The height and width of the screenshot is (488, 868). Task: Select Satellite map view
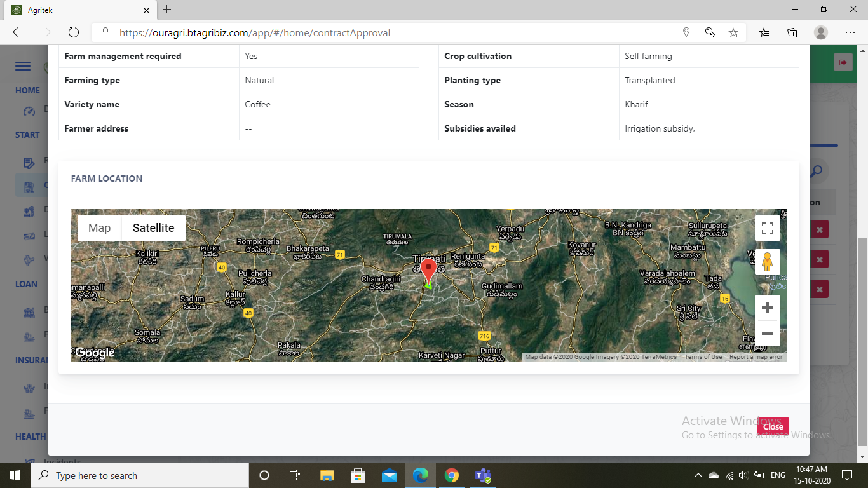pos(153,228)
